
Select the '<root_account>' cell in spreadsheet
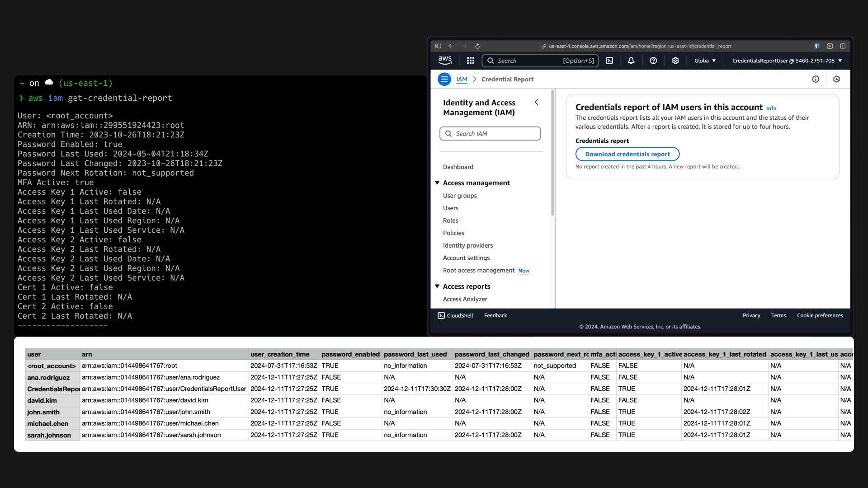click(x=53, y=366)
